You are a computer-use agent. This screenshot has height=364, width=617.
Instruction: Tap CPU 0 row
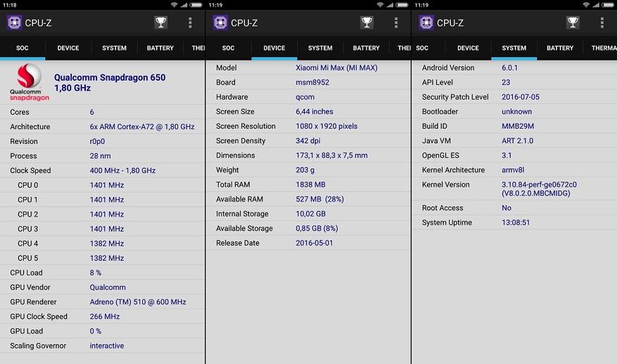tap(102, 185)
